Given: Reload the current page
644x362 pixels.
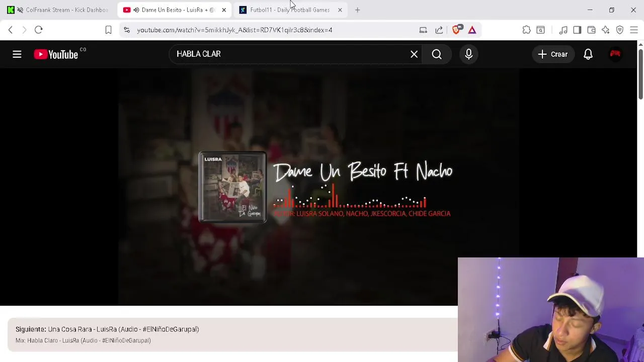Looking at the screenshot, I should click(39, 30).
